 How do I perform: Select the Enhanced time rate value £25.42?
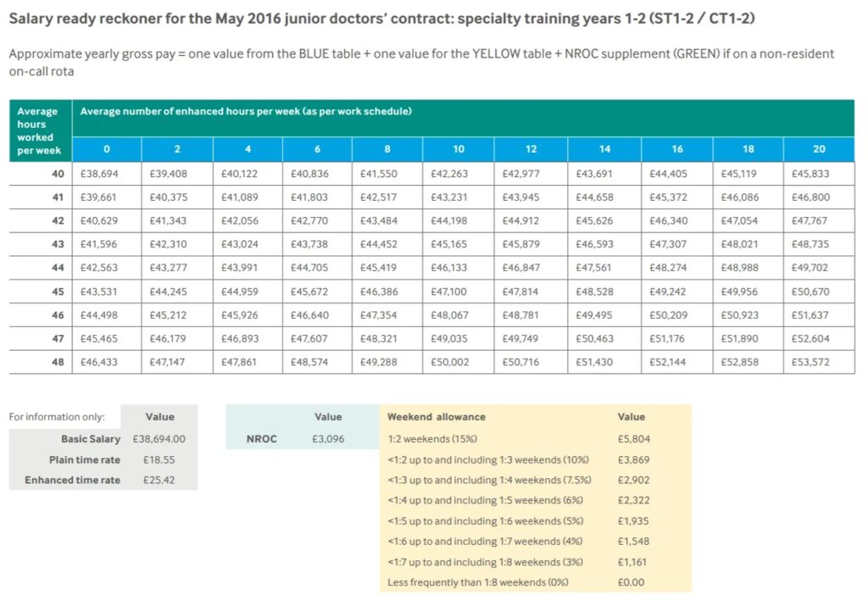coord(159,480)
